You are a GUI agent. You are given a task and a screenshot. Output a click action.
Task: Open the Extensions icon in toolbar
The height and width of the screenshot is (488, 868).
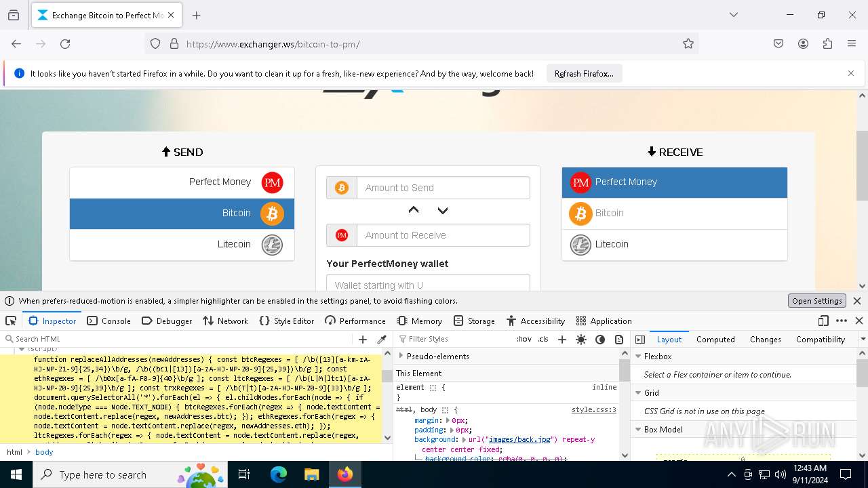(827, 43)
